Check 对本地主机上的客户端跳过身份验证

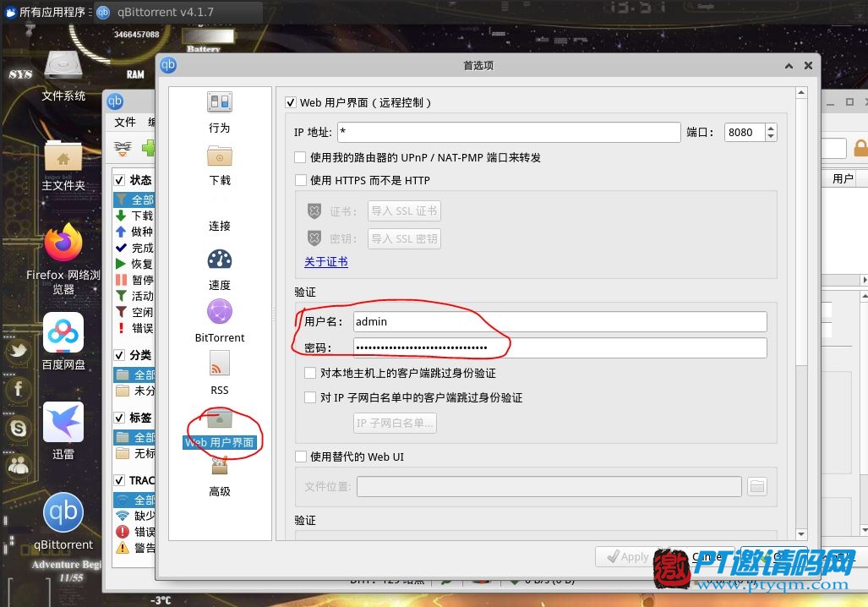[x=310, y=373]
